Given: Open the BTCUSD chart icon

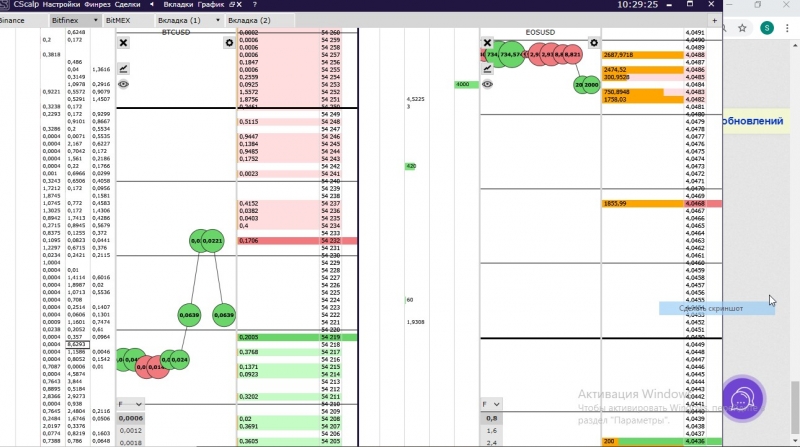Looking at the screenshot, I should [x=123, y=68].
